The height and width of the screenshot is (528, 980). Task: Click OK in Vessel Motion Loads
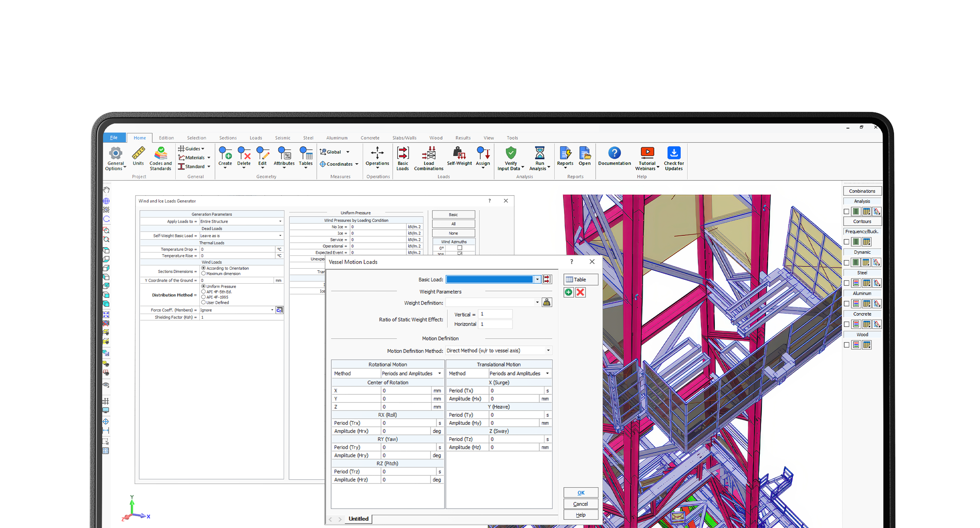coord(581,493)
